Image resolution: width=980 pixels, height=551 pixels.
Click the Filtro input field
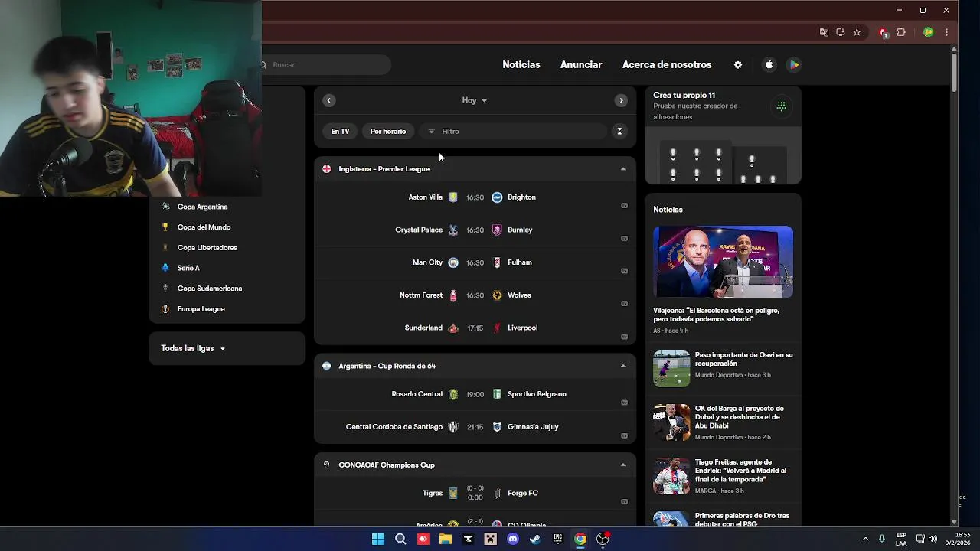[513, 132]
